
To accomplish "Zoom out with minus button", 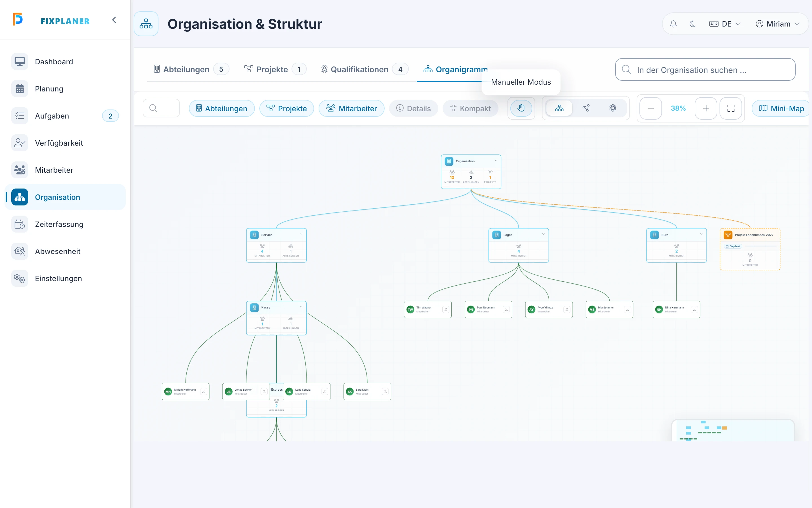I will point(651,108).
